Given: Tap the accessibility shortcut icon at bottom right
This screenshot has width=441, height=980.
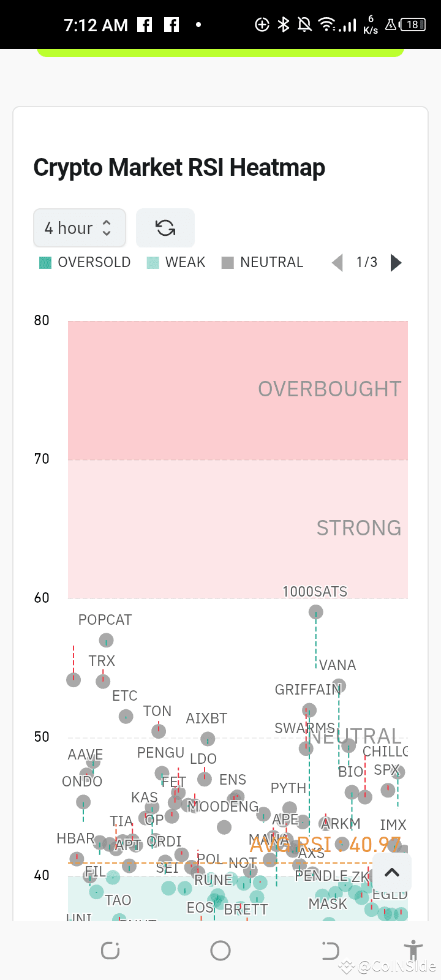Looking at the screenshot, I should 413,950.
